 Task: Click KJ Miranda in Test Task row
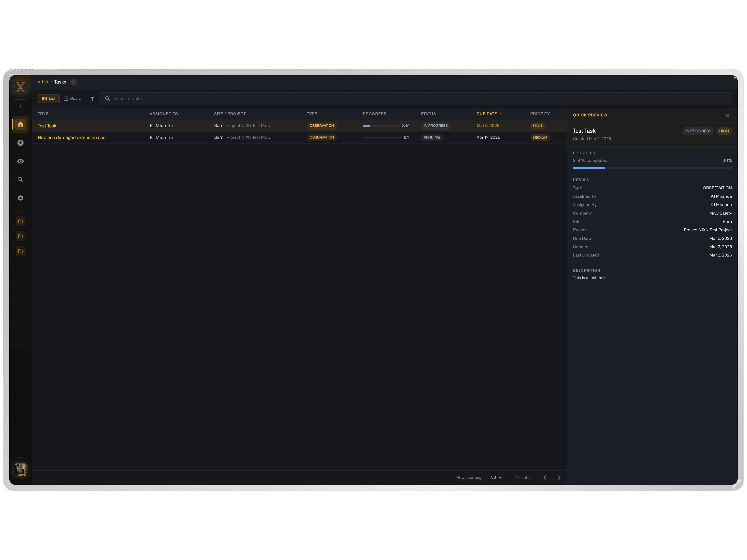pos(161,126)
